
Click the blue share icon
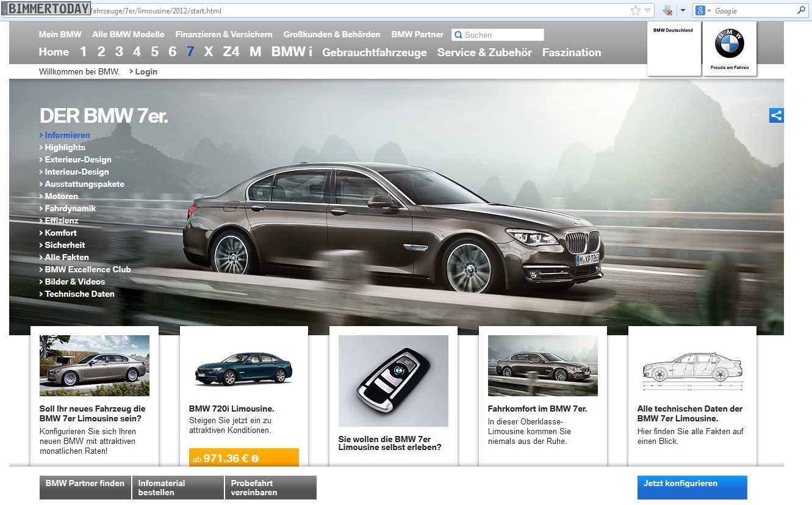pos(776,115)
